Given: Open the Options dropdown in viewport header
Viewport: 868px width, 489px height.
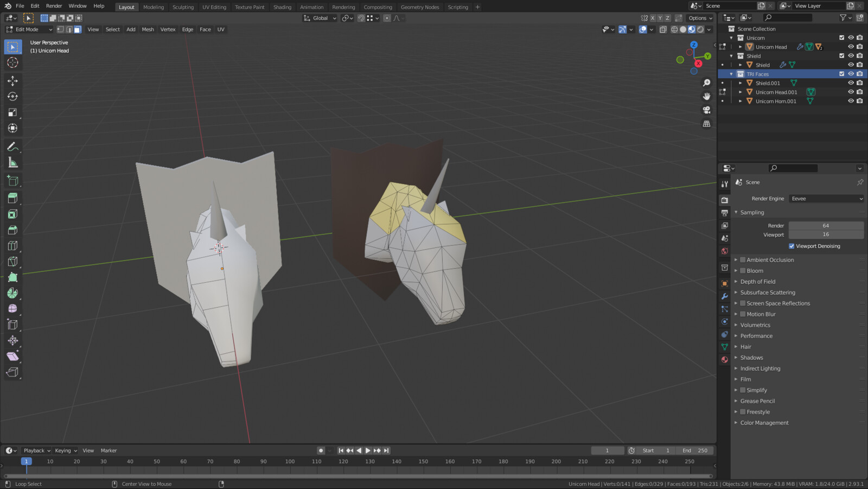Looking at the screenshot, I should tap(700, 18).
